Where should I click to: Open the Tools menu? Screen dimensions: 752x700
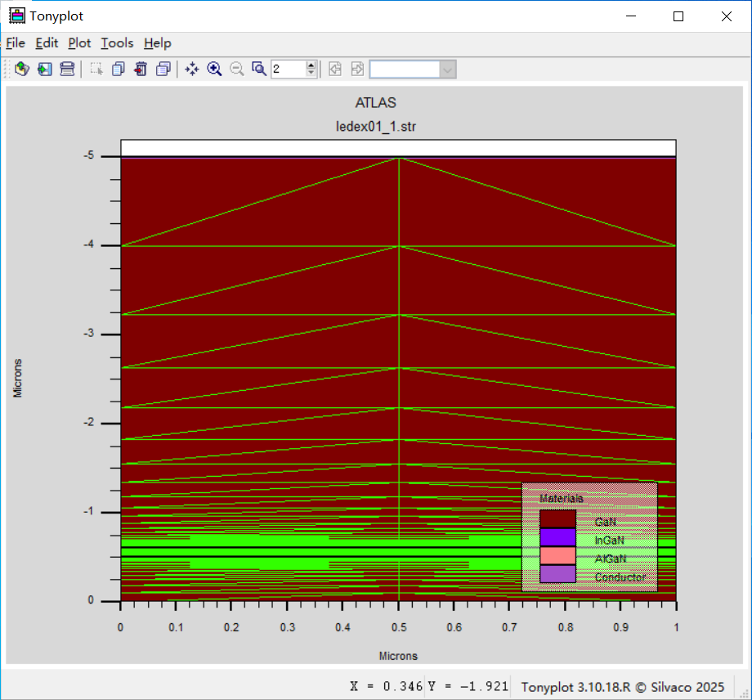117,43
